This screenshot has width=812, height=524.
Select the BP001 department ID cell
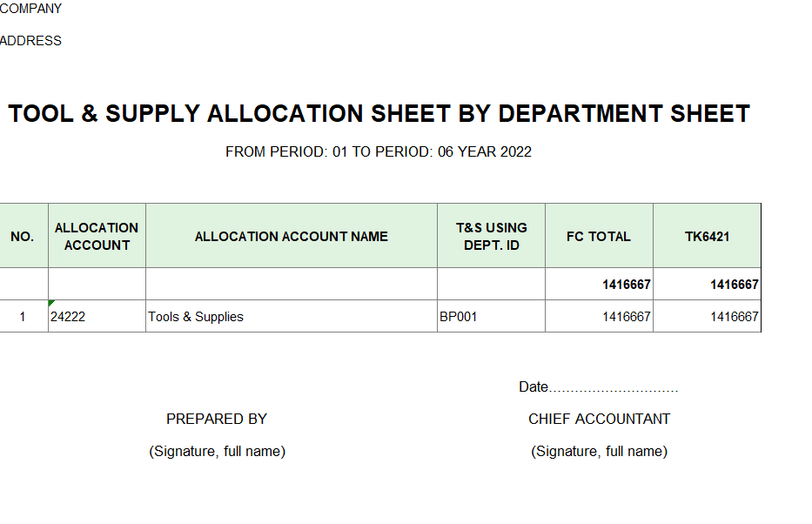click(x=459, y=317)
